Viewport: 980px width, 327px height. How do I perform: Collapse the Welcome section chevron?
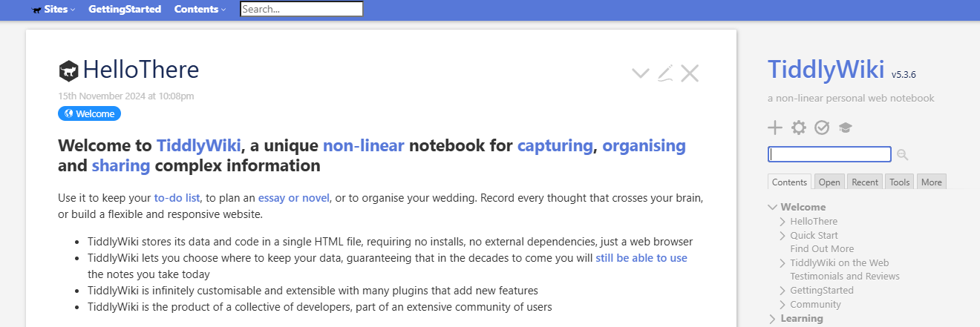pos(774,208)
